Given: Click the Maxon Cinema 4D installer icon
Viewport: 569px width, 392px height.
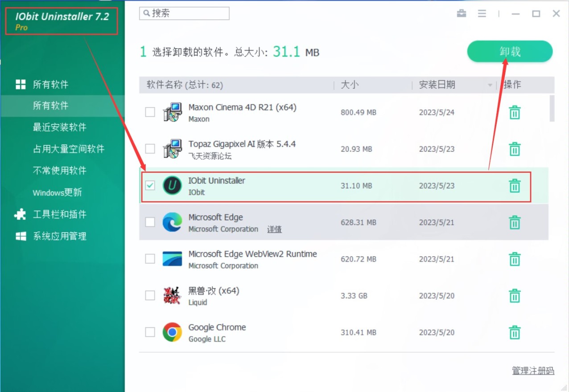Looking at the screenshot, I should 172,112.
